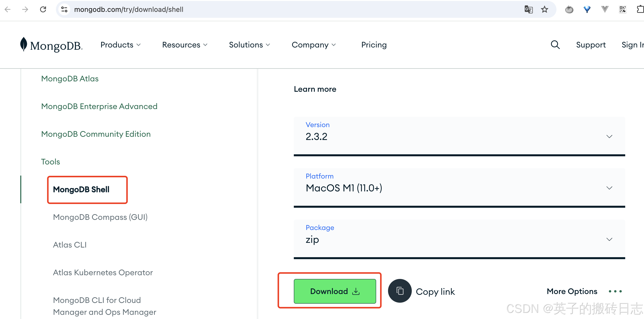This screenshot has height=319, width=644.
Task: Open MongoDB Community Edition link
Action: tap(96, 134)
